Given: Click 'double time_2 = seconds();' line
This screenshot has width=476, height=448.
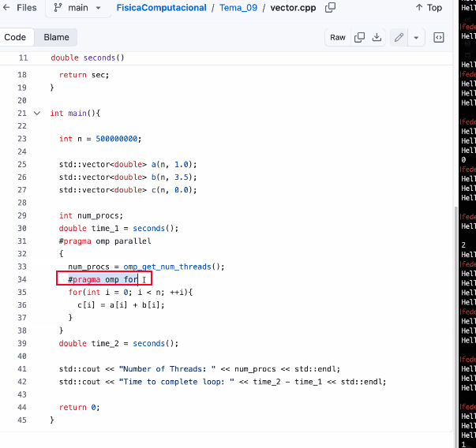Looking at the screenshot, I should coord(118,343).
